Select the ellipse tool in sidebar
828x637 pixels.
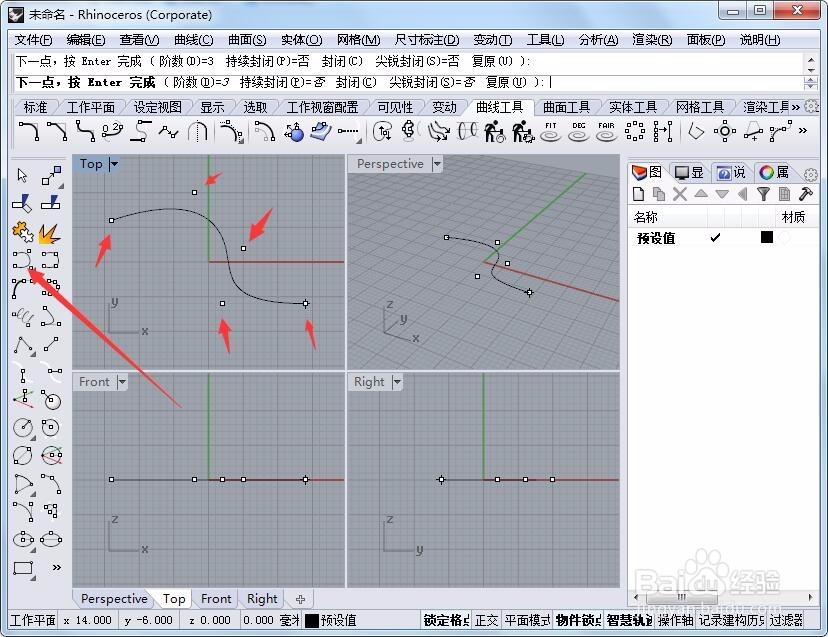23,539
